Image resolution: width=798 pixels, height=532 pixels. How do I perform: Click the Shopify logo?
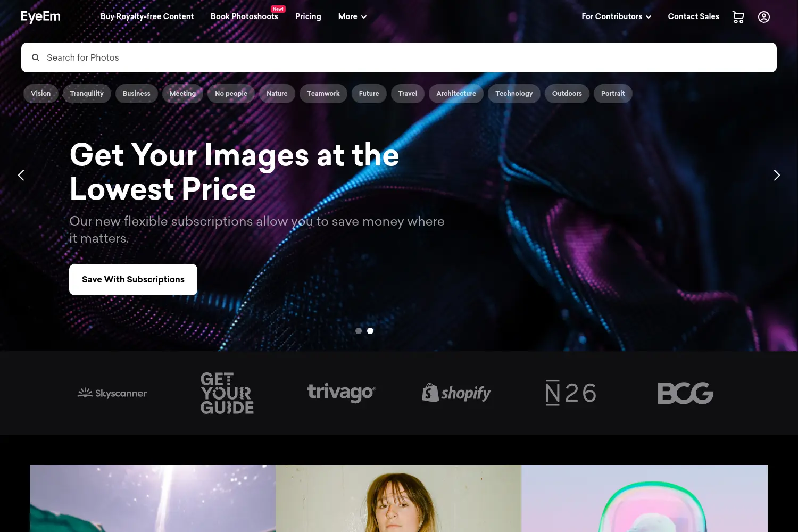456,393
